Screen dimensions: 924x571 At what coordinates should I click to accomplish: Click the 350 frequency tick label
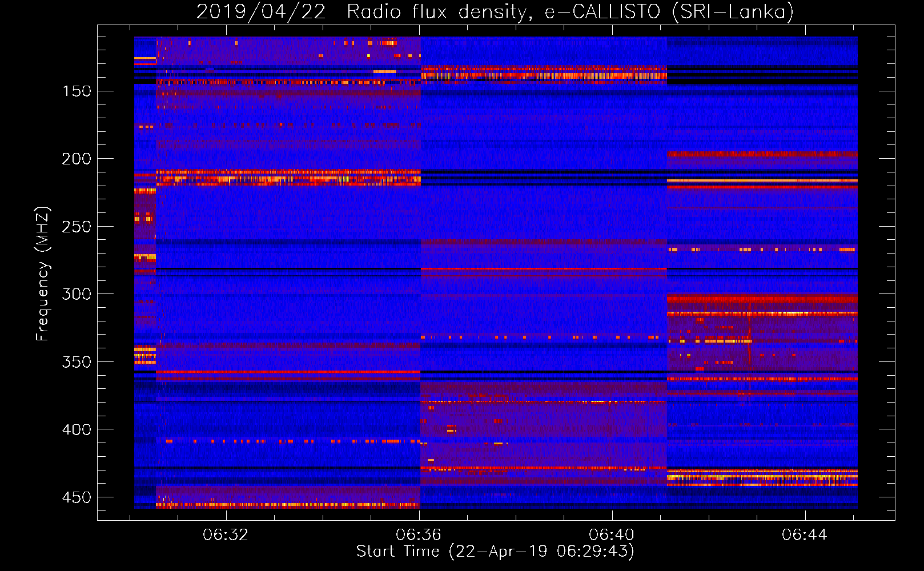point(77,362)
